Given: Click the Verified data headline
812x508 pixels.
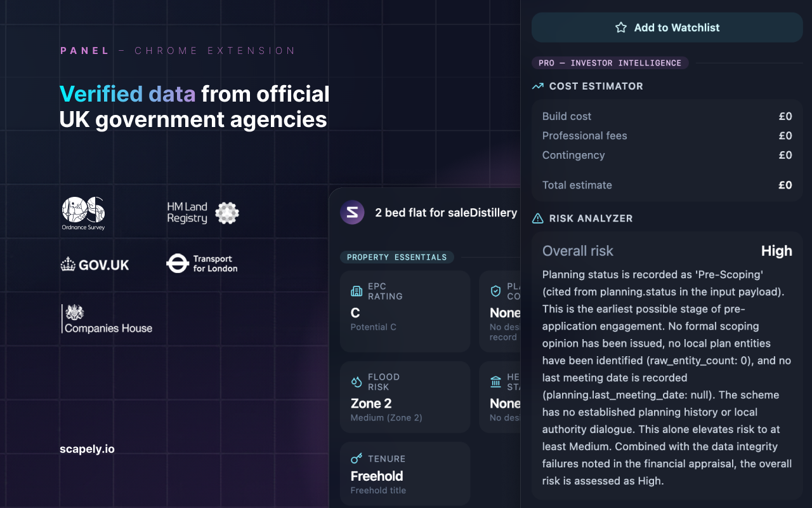Looking at the screenshot, I should click(128, 94).
